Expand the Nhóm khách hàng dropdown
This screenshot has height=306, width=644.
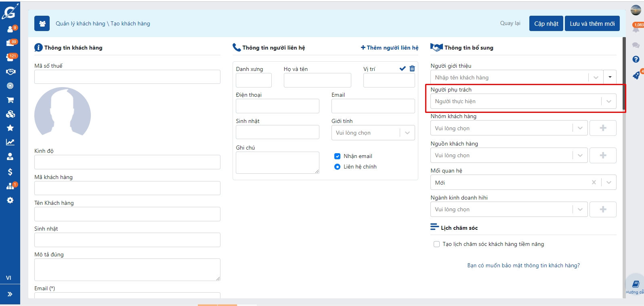[580, 128]
